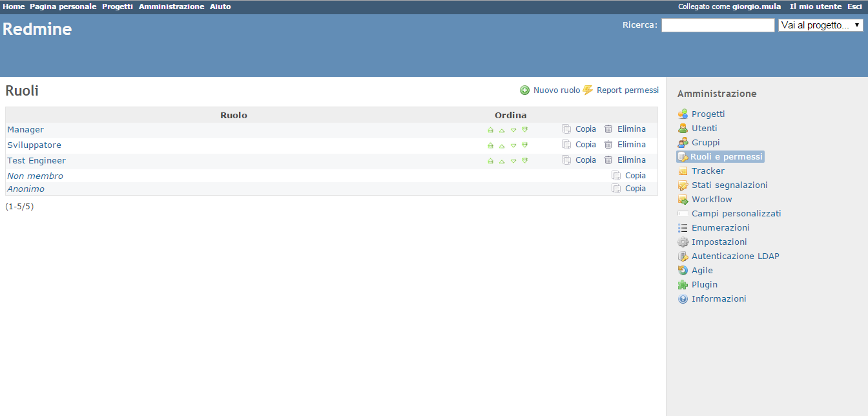Click the Utenti sidebar user icon
Image resolution: width=868 pixels, height=416 pixels.
(x=683, y=129)
